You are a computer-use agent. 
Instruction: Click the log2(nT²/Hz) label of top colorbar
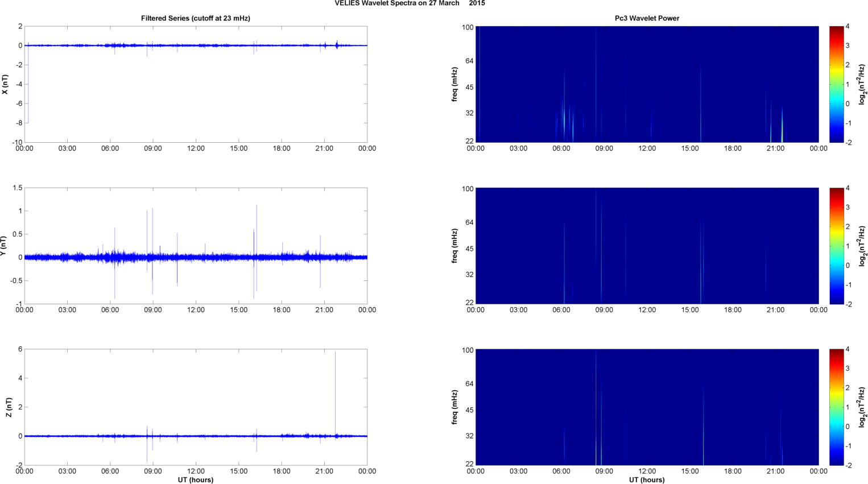click(862, 84)
